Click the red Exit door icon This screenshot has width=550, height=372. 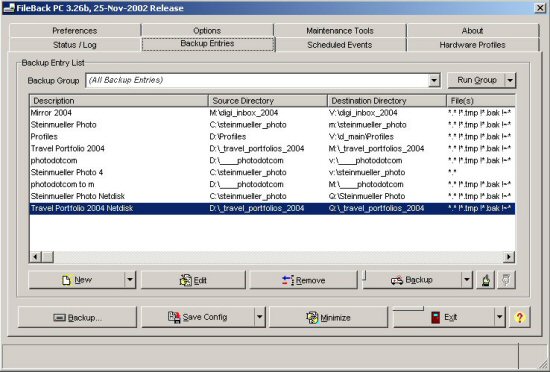(436, 317)
